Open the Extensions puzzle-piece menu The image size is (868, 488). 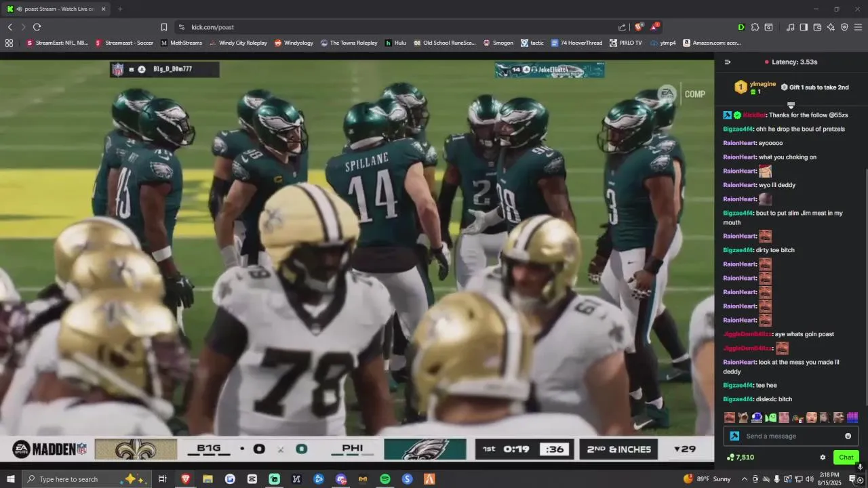coord(755,27)
